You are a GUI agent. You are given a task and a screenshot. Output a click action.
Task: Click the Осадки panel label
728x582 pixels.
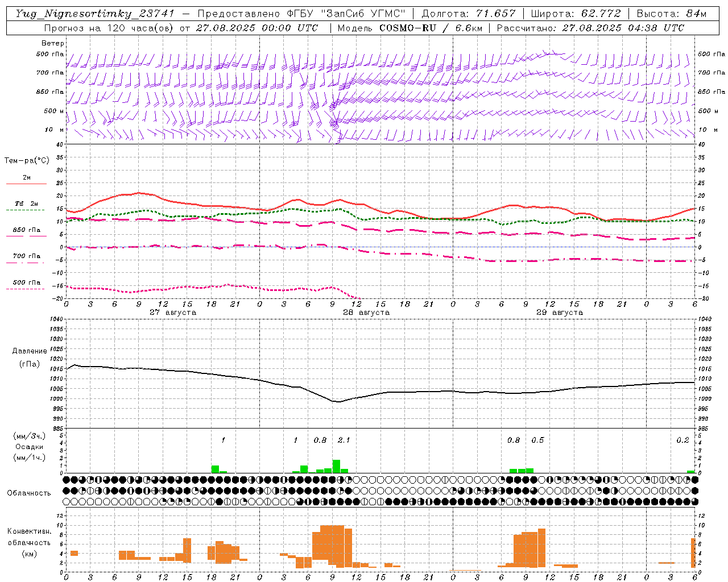tap(30, 447)
